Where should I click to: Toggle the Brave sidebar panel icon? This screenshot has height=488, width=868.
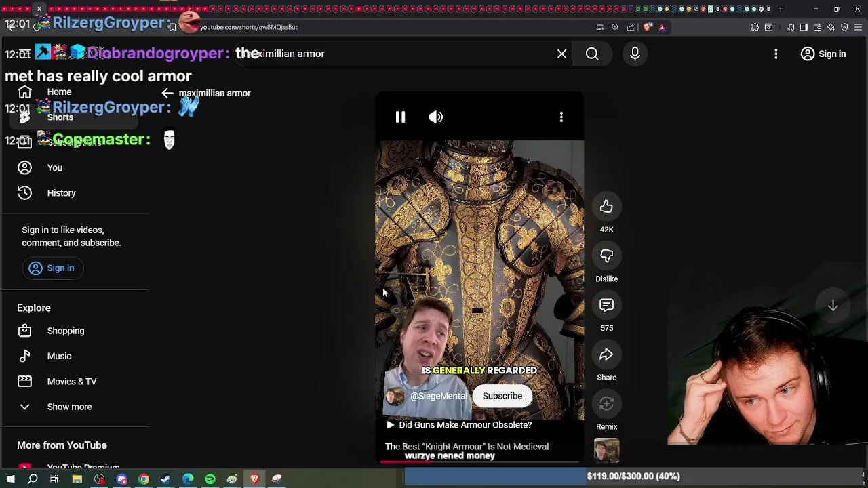tap(804, 27)
